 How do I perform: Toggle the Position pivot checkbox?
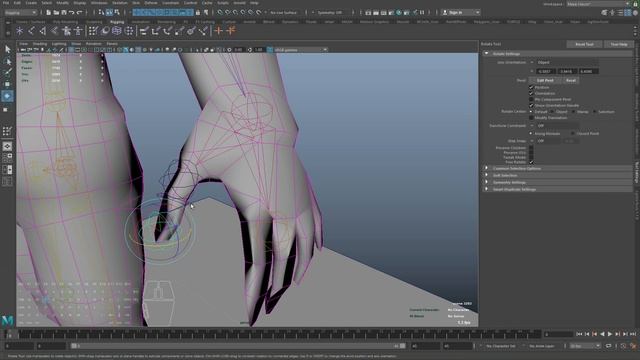(531, 87)
